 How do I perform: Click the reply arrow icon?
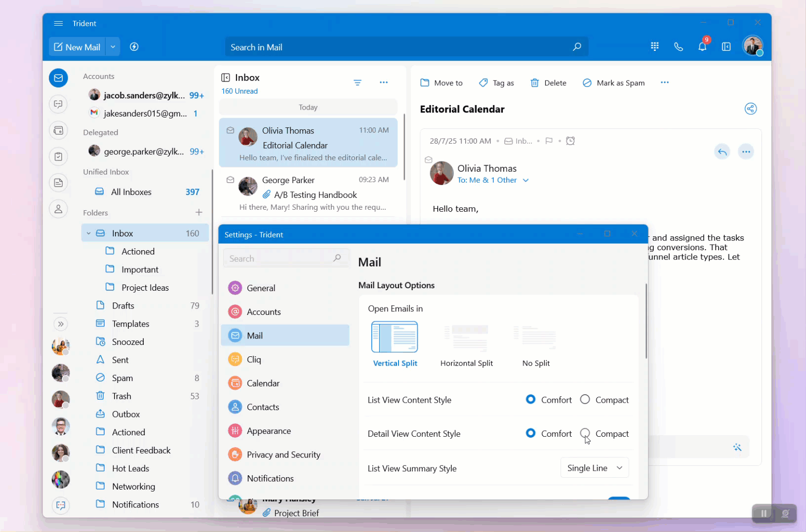click(722, 152)
